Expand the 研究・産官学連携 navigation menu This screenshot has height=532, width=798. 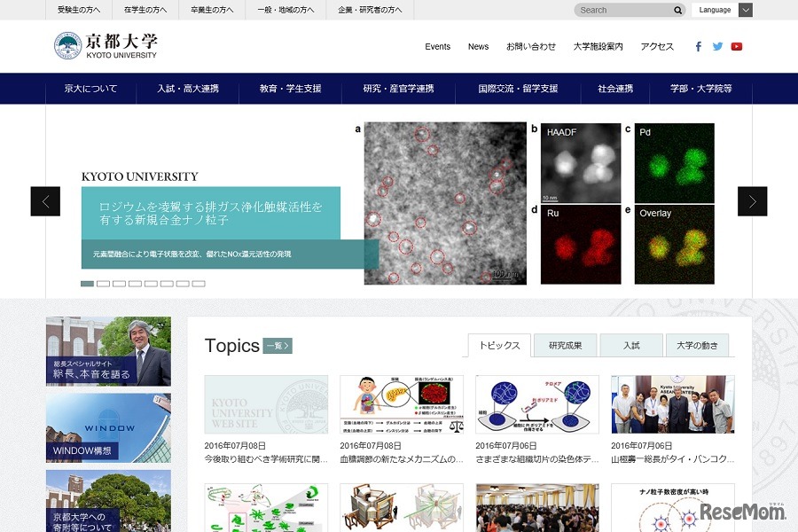[397, 89]
